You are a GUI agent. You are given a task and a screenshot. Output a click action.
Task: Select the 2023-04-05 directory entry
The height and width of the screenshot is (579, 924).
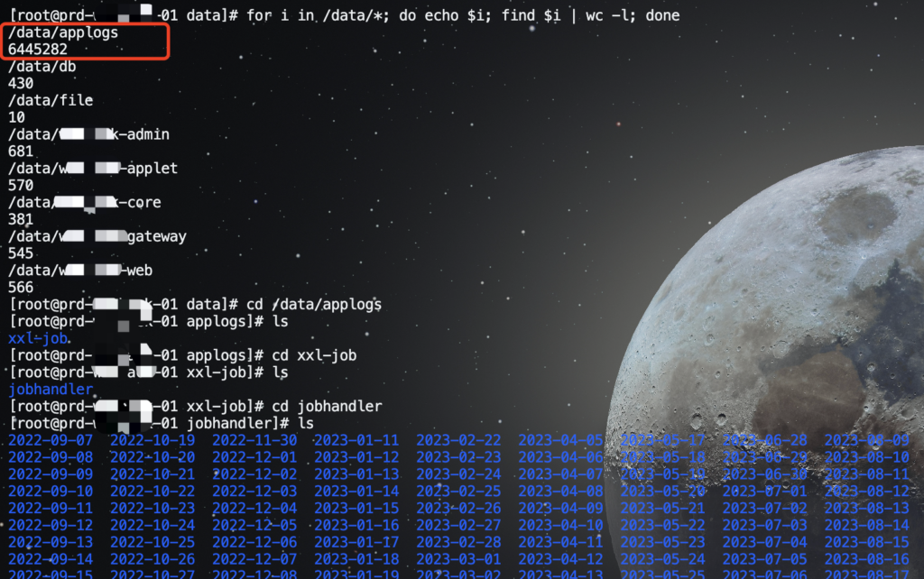tap(560, 440)
